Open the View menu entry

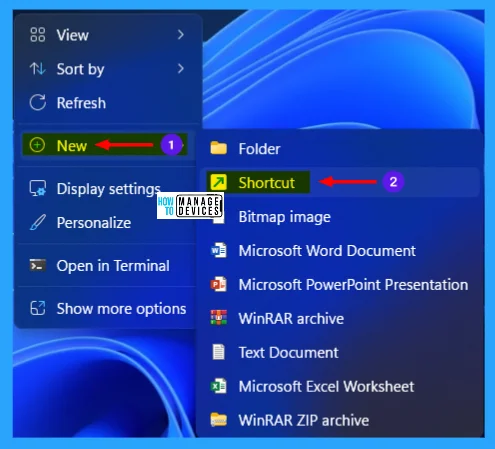click(x=107, y=35)
